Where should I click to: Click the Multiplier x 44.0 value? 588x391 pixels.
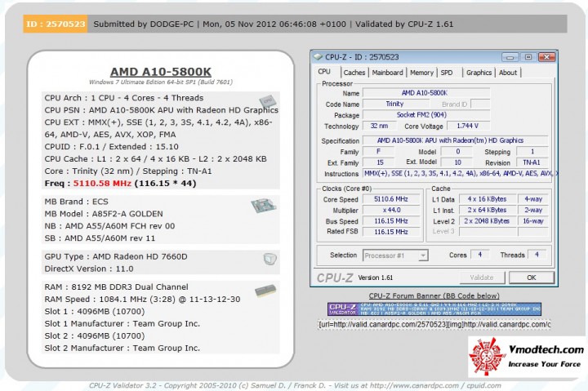(x=391, y=211)
